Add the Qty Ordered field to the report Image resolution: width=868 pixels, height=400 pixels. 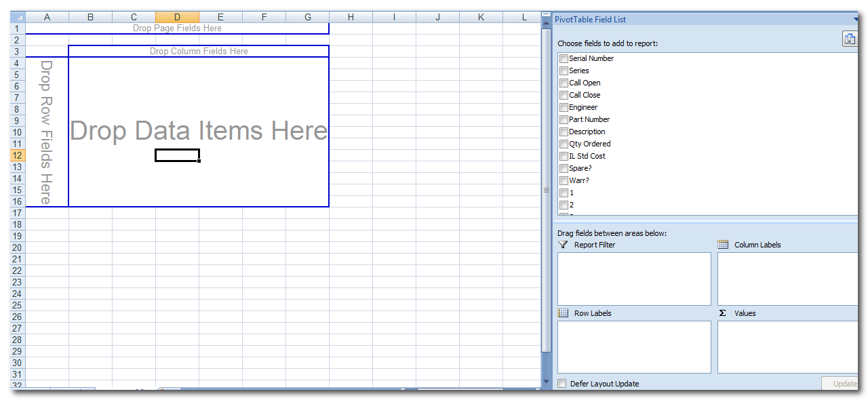click(x=564, y=144)
